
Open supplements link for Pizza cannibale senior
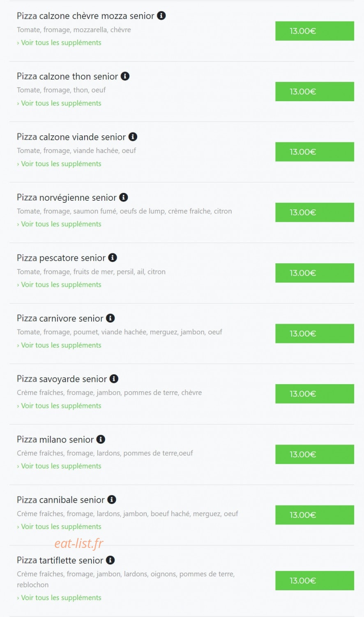(59, 527)
